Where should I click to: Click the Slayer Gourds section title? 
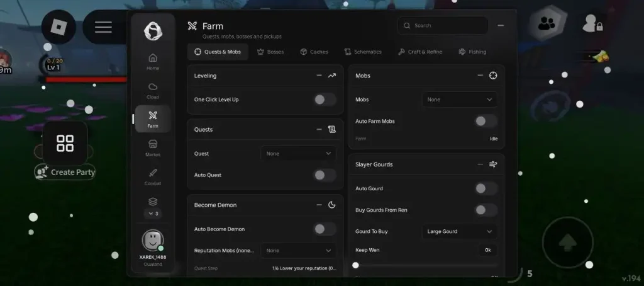click(374, 164)
